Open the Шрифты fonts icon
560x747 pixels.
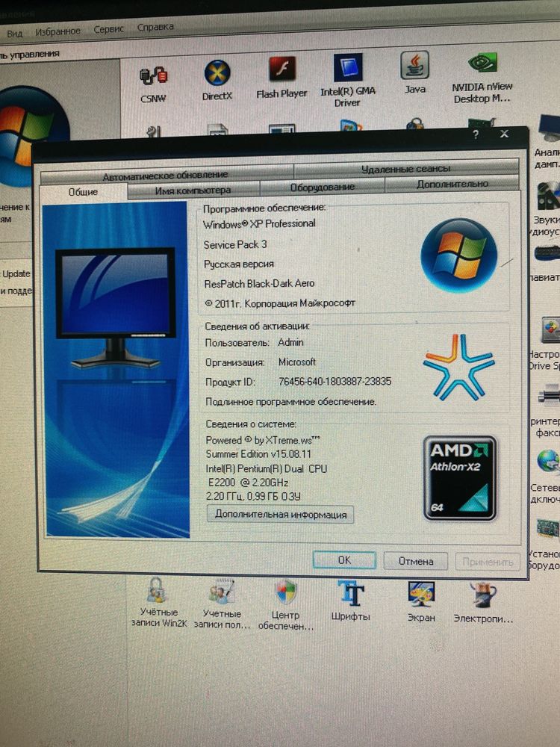tap(350, 601)
